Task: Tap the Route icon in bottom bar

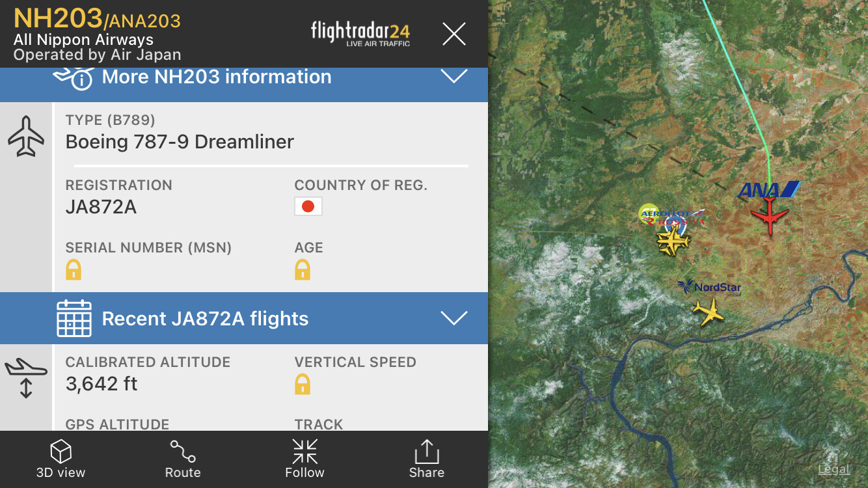Action: click(183, 452)
